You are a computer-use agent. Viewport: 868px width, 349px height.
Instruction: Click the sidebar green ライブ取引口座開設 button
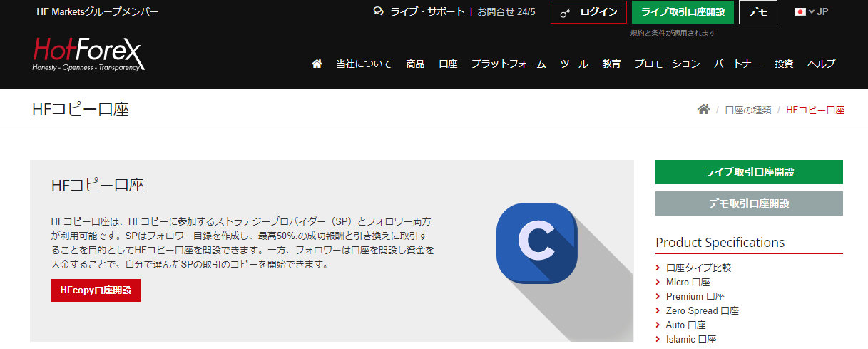[x=749, y=172]
